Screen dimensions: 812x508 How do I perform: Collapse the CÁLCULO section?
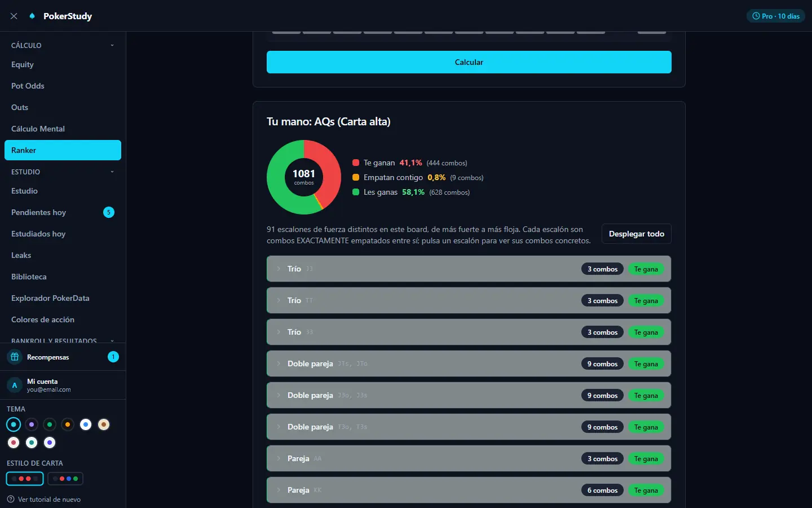pyautogui.click(x=63, y=45)
